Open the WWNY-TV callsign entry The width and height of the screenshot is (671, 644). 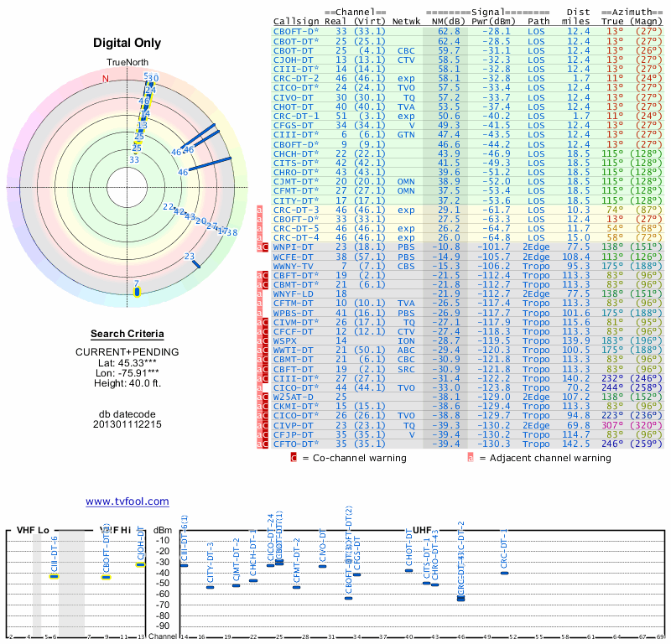coord(293,266)
